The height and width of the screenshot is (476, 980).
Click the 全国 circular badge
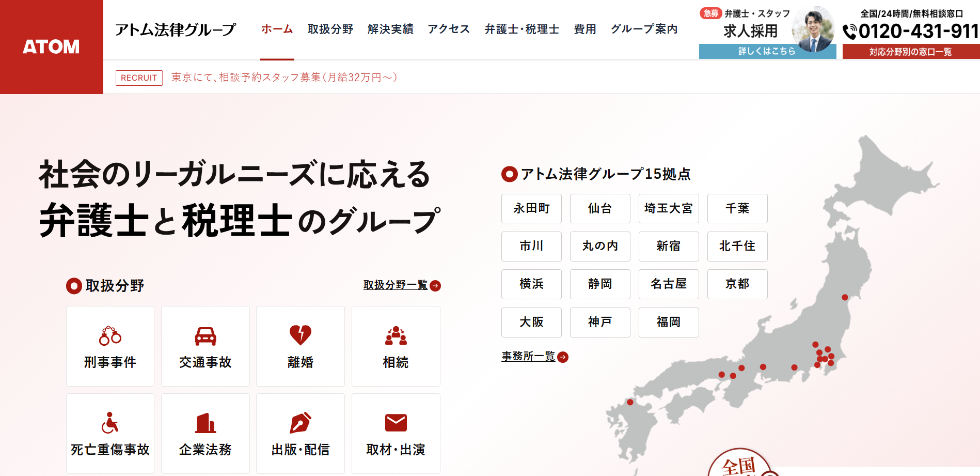[x=741, y=463]
